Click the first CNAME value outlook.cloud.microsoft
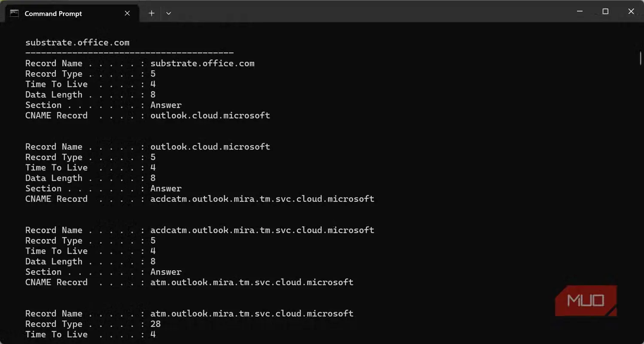Screen dimensions: 644x344 (210, 115)
